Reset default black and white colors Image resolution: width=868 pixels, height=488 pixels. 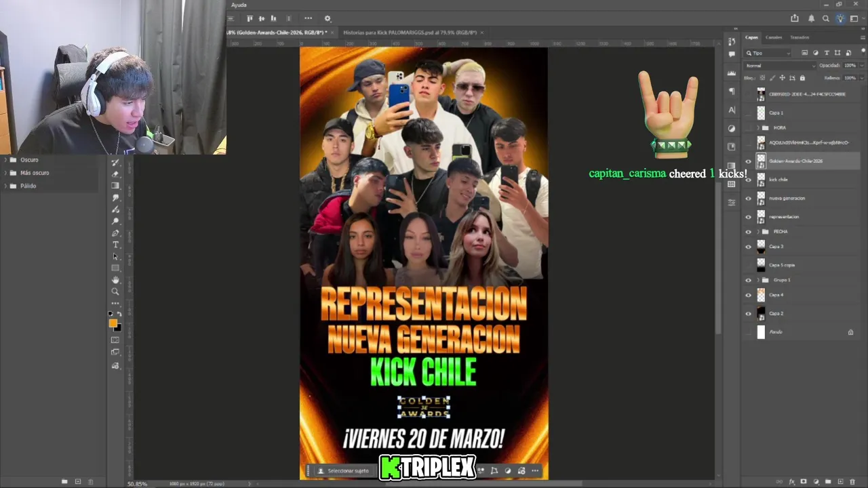point(110,313)
